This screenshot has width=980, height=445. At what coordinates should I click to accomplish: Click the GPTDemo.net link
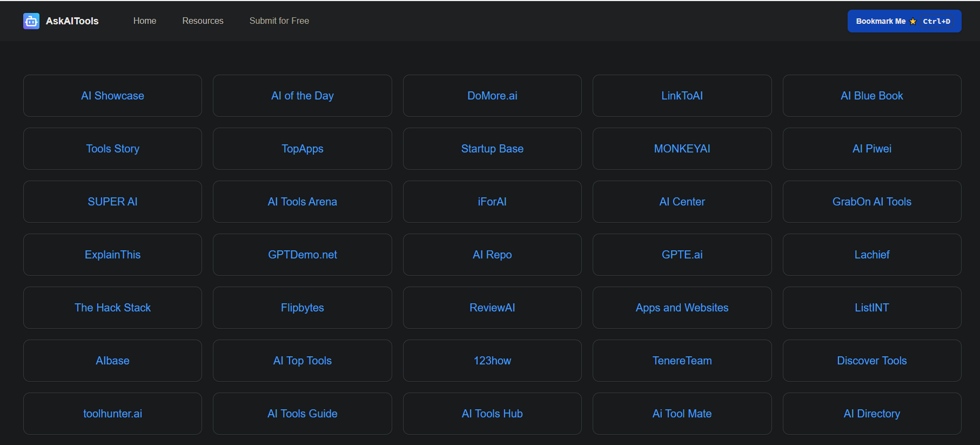[302, 255]
